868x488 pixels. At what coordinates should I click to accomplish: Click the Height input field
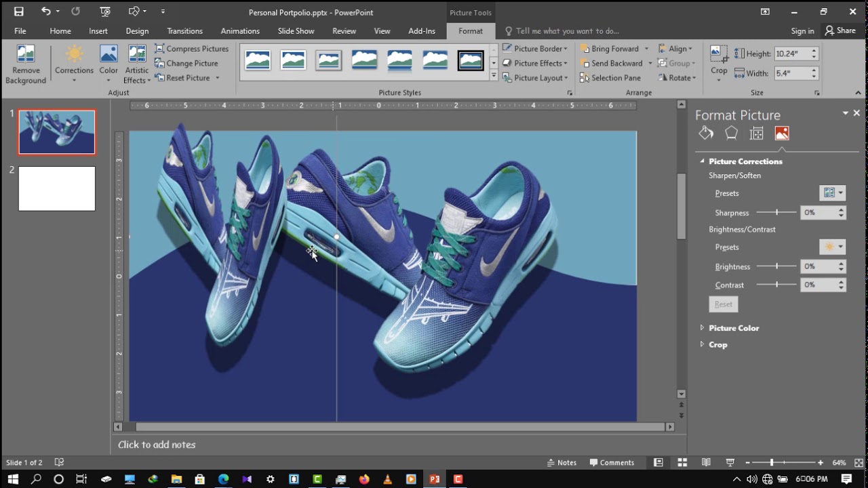pos(791,54)
